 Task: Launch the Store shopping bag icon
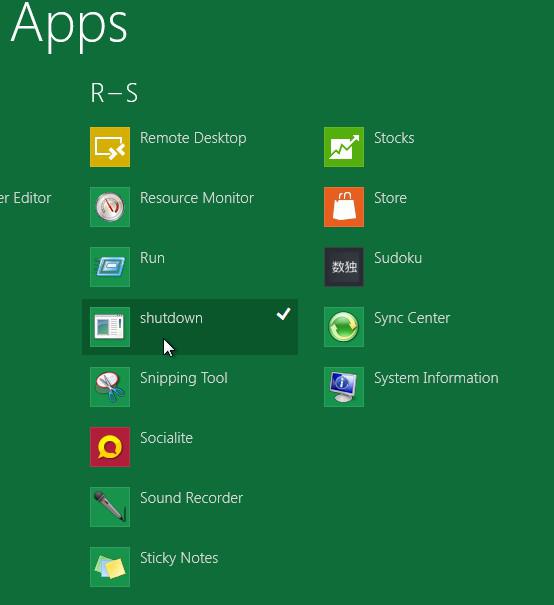(x=344, y=207)
